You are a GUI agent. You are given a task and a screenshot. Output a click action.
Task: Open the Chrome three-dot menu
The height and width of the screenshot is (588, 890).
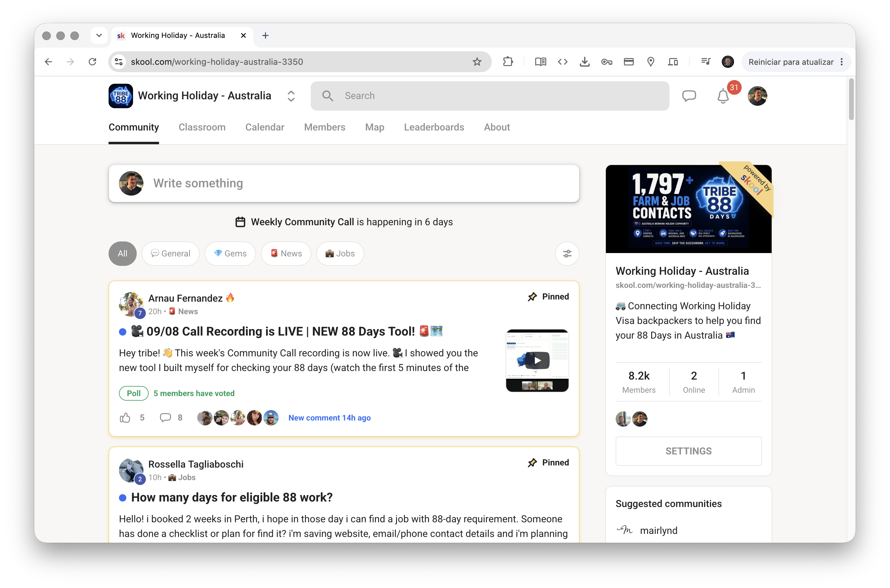[x=842, y=62]
